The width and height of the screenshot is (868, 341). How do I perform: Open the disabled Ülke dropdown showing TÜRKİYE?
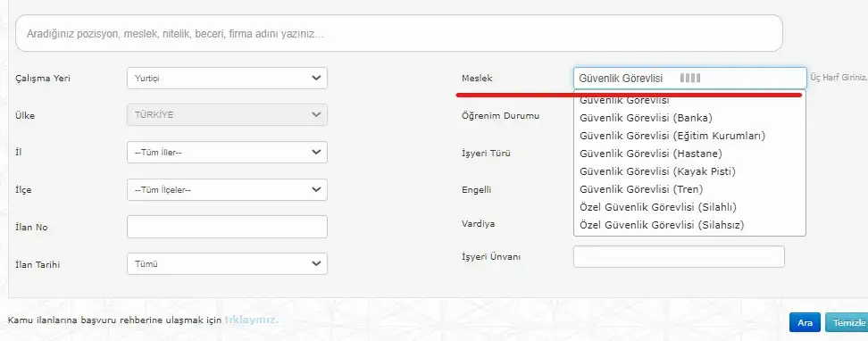[227, 114]
